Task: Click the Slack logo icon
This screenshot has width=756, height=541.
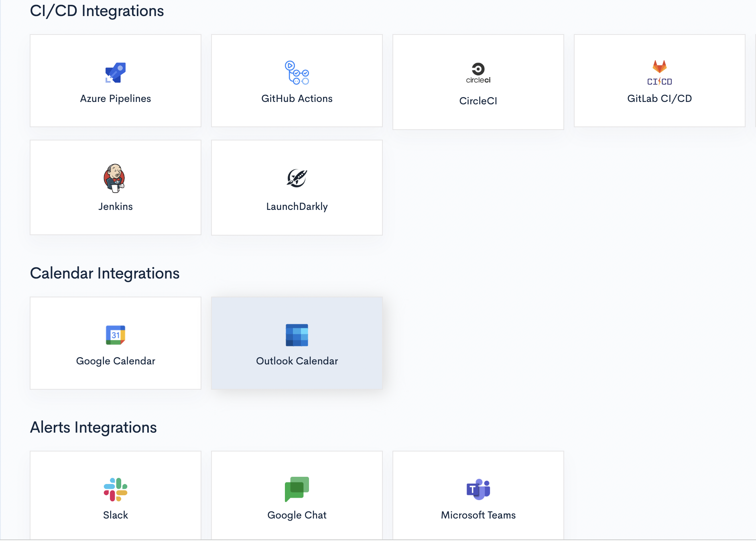Action: [x=116, y=490]
